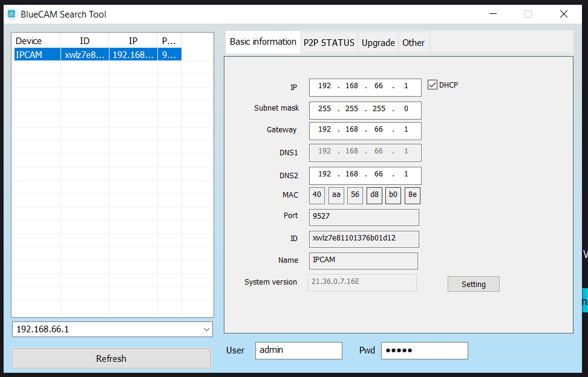Click the User field with admin

point(299,351)
